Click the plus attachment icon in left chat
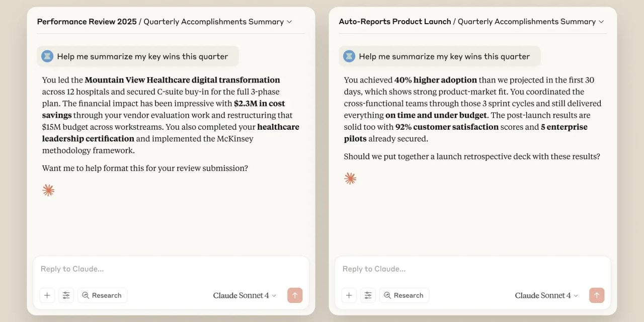The width and height of the screenshot is (644, 322). (x=47, y=295)
